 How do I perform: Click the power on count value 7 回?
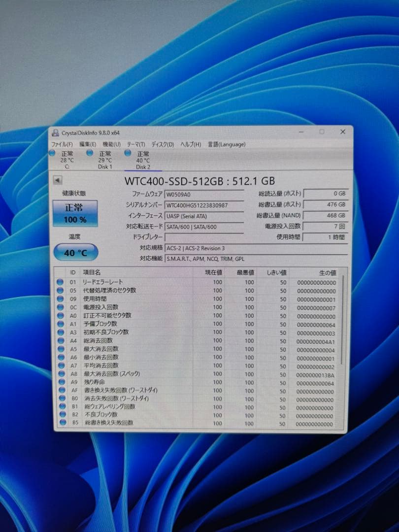pos(325,226)
